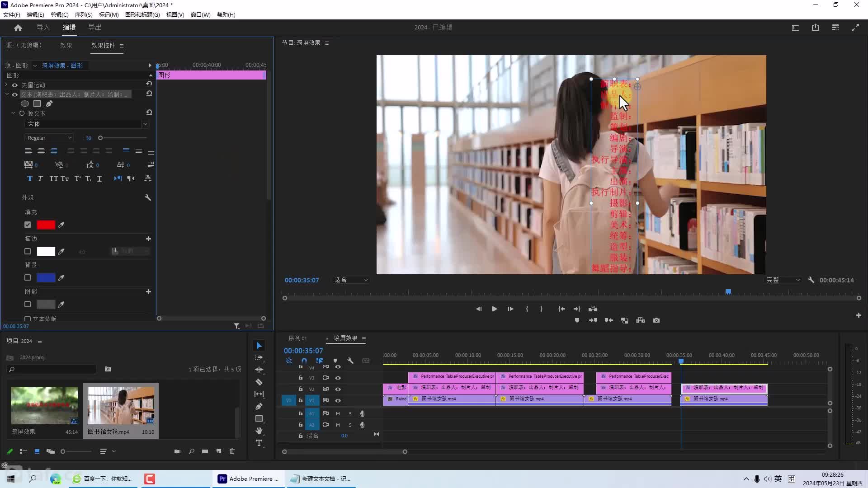The image size is (868, 488).
Task: Switch to the 效果 tab
Action: [x=66, y=45]
